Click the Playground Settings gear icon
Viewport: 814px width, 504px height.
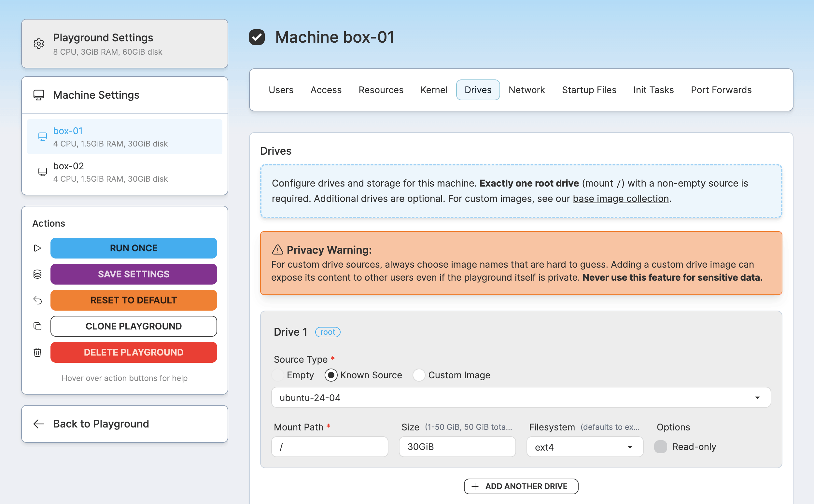39,44
